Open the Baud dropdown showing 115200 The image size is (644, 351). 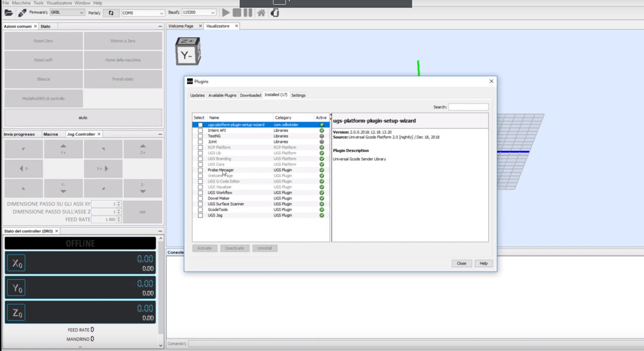pos(199,12)
